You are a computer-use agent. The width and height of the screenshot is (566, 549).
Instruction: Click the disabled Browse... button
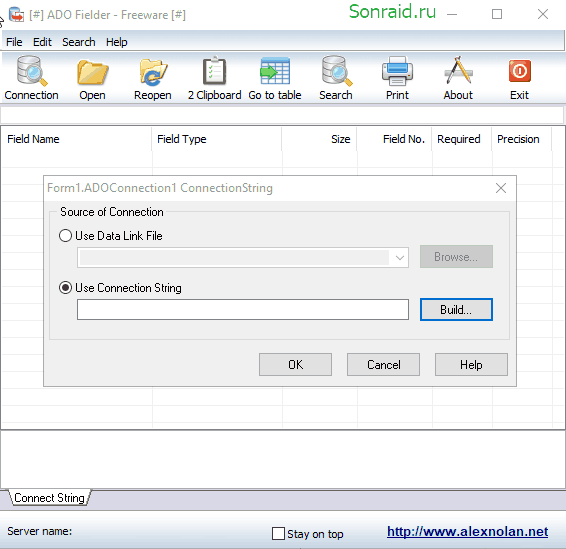[456, 257]
